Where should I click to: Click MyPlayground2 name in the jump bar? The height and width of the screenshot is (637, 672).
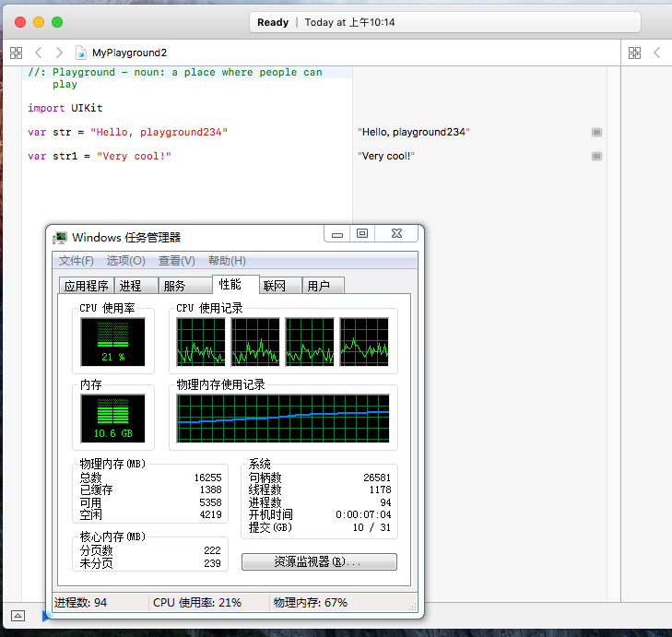tap(129, 53)
